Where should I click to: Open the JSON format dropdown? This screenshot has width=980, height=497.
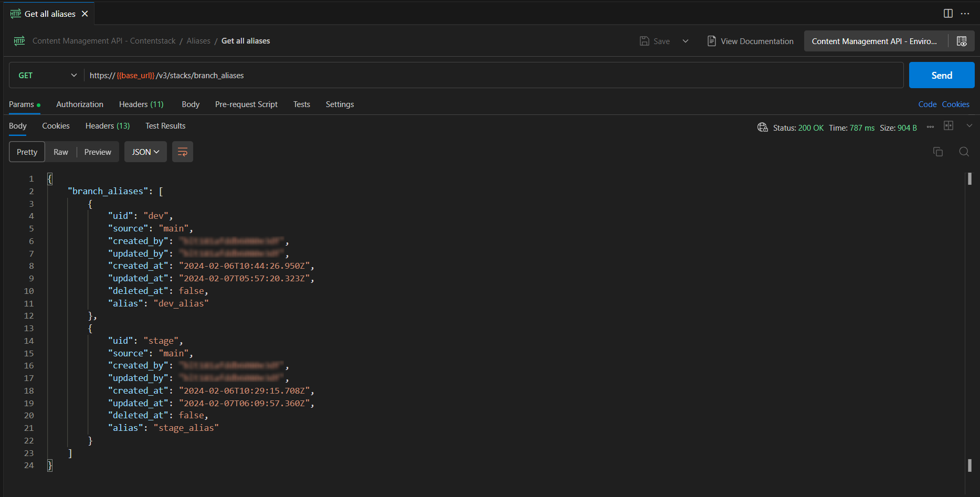[145, 152]
